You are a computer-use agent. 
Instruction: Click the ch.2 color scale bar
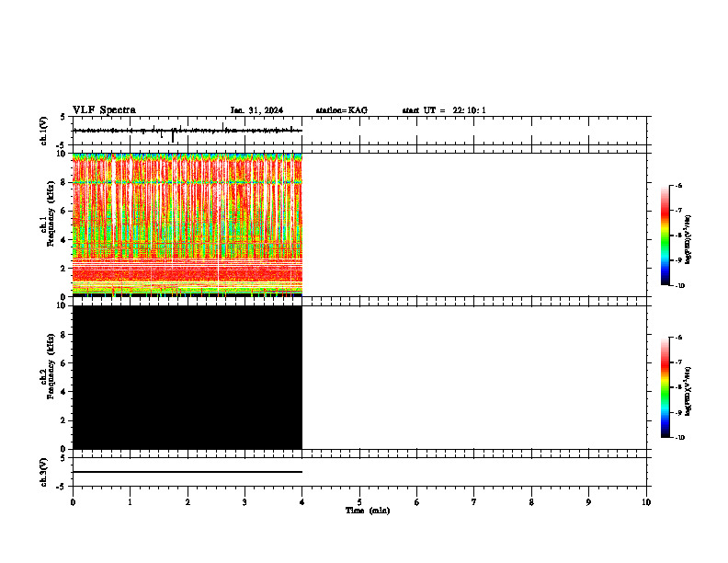point(665,387)
